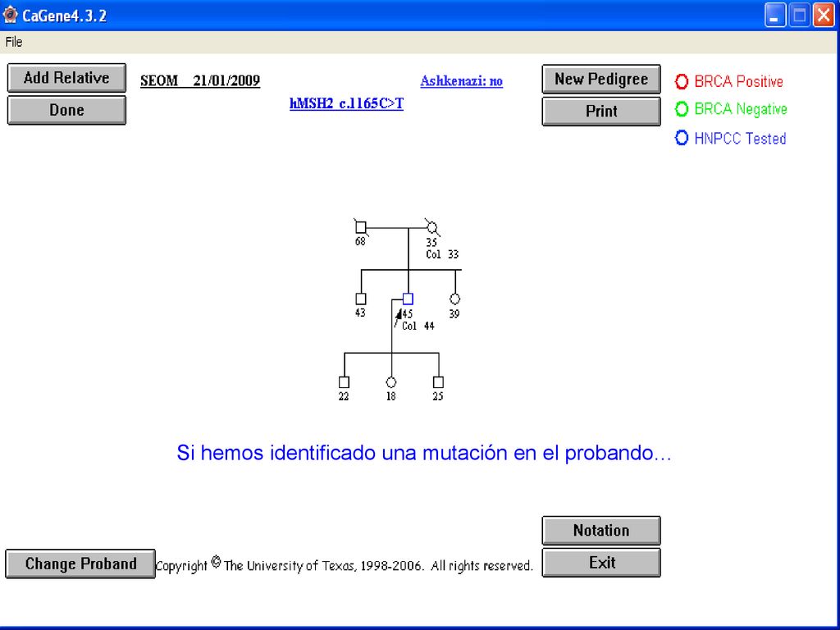Click the 'BRCA Positive' legend text
Image resolution: width=840 pixels, height=630 pixels.
tap(738, 81)
